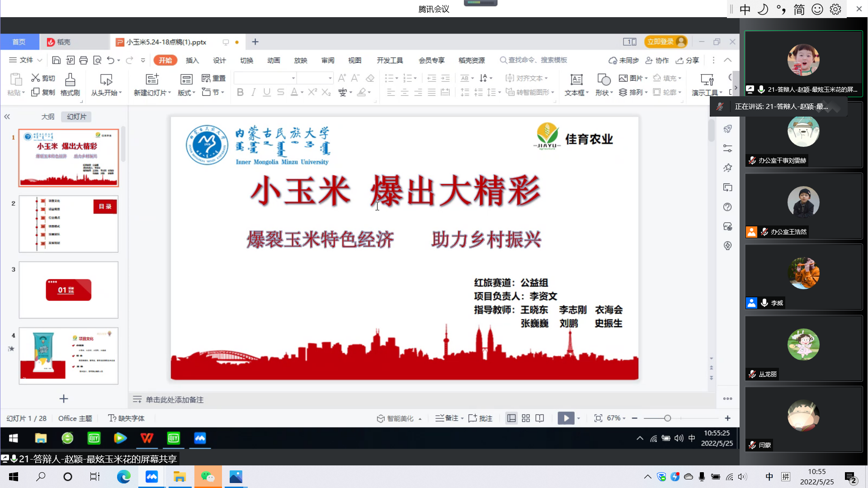Open the Tencent Meeting settings gear icon

(835, 9)
